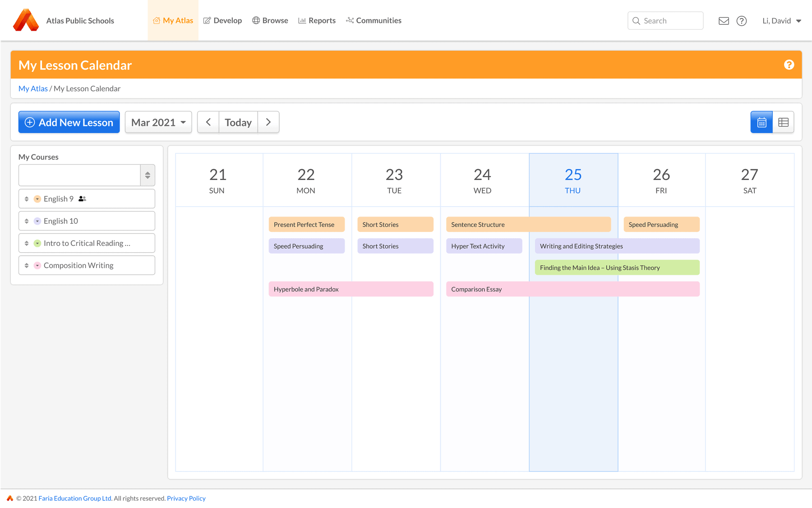Open English 10 purple color dropdown

pos(37,221)
